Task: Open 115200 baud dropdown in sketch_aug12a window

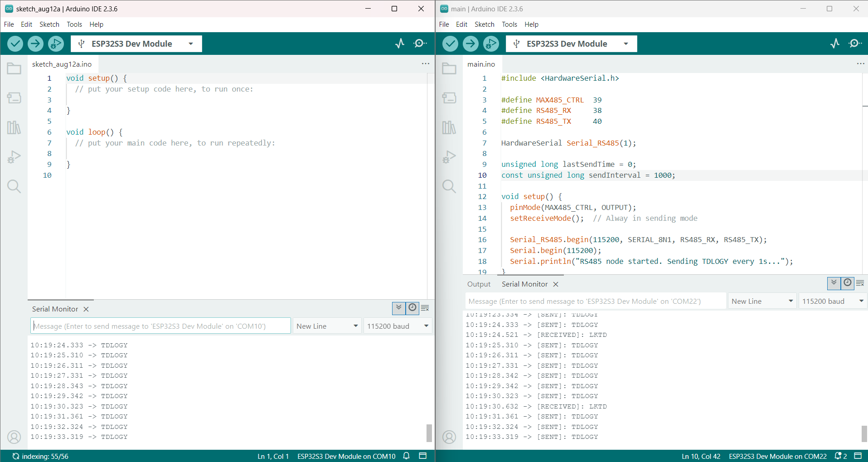Action: pos(398,326)
